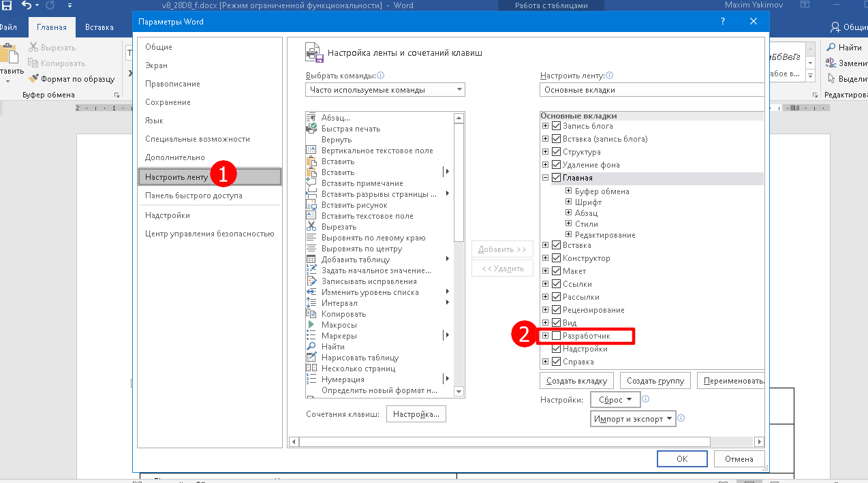The height and width of the screenshot is (483, 868).
Task: Expand the Буфер обмена group in the tree
Action: click(x=568, y=191)
